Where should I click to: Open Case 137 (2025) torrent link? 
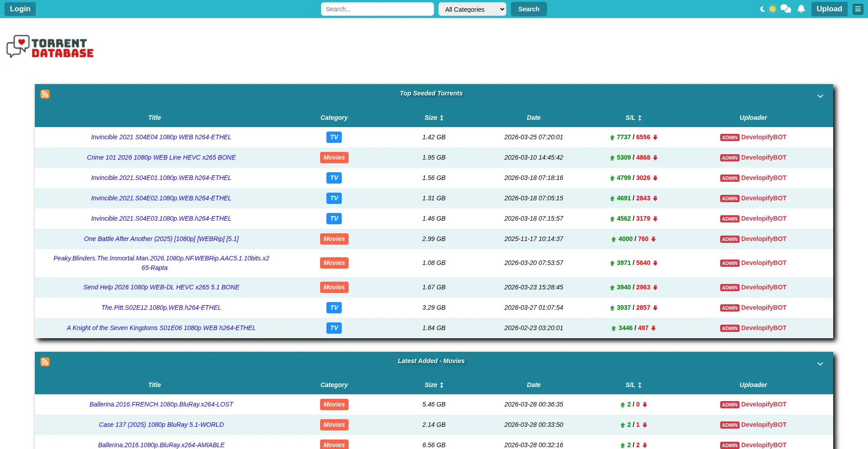click(161, 425)
